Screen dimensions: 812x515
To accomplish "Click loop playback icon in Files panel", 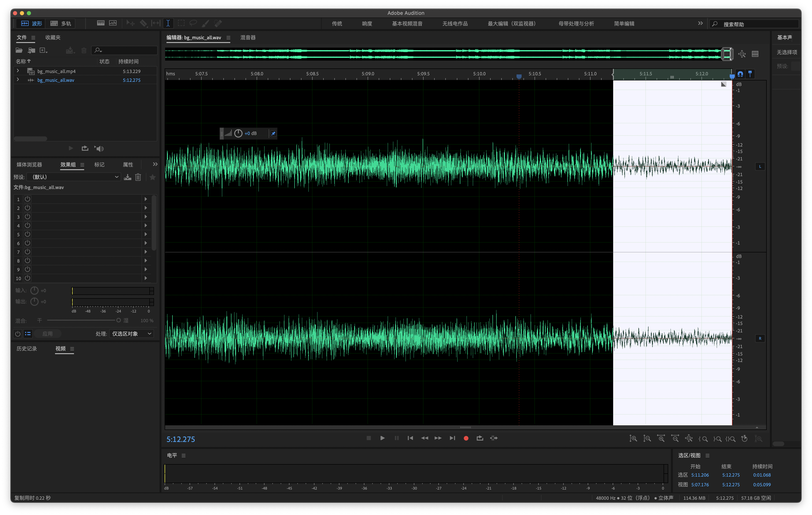I will click(85, 148).
